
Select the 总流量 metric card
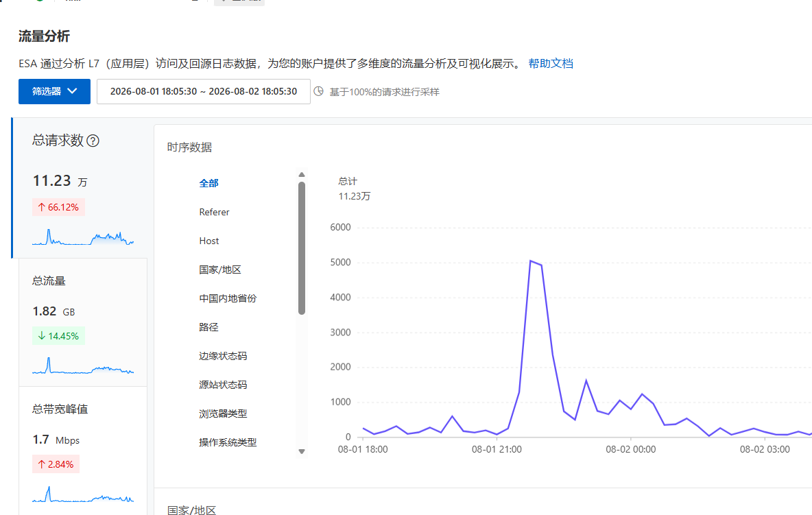[83, 322]
